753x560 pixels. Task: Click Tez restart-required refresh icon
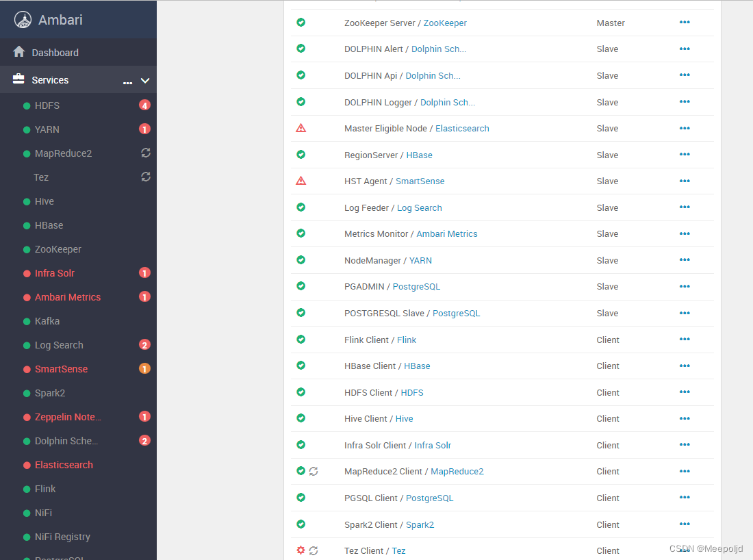(x=146, y=177)
